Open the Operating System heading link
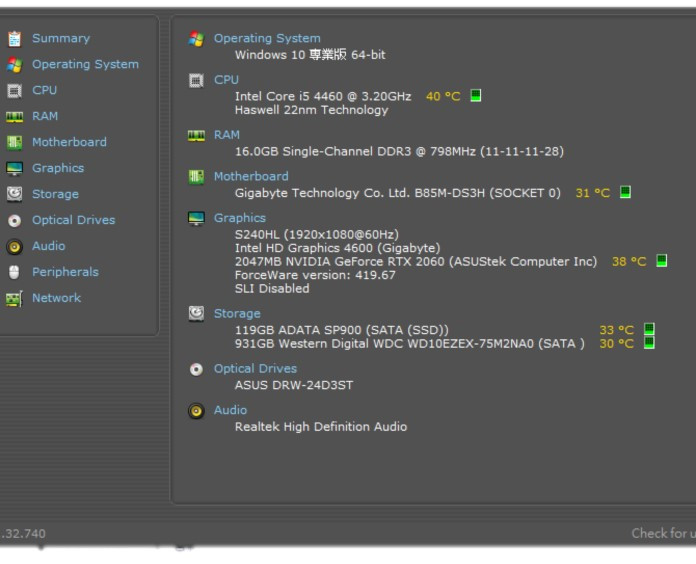The width and height of the screenshot is (696, 564). pos(267,38)
